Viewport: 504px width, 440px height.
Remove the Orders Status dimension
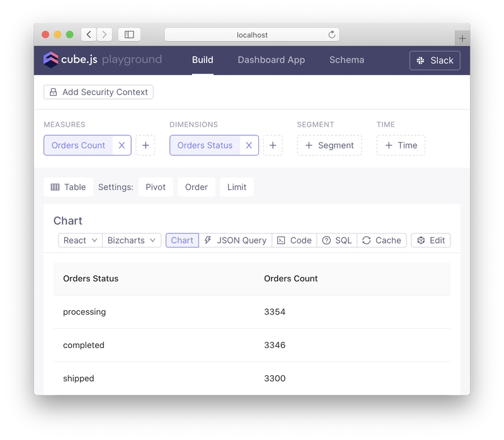point(249,145)
